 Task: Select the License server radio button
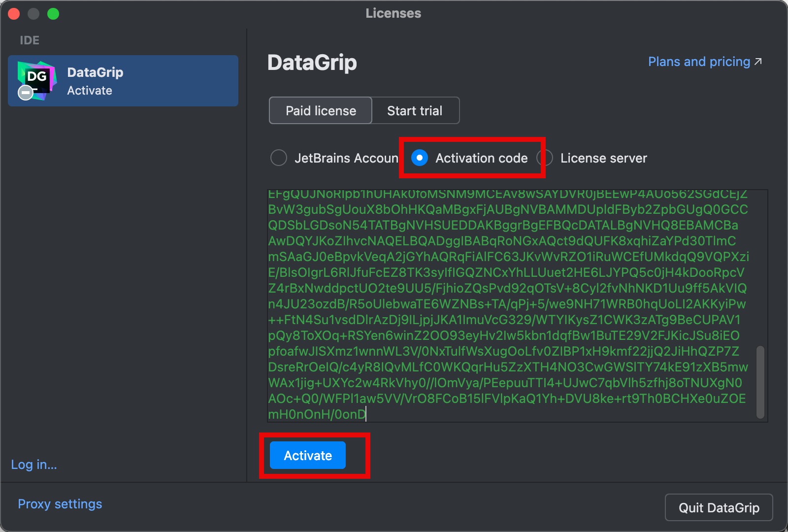coord(546,158)
